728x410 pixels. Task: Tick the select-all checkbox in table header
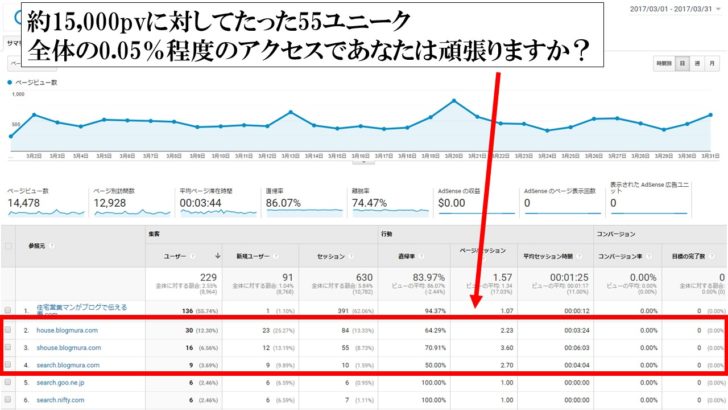pyautogui.click(x=8, y=246)
